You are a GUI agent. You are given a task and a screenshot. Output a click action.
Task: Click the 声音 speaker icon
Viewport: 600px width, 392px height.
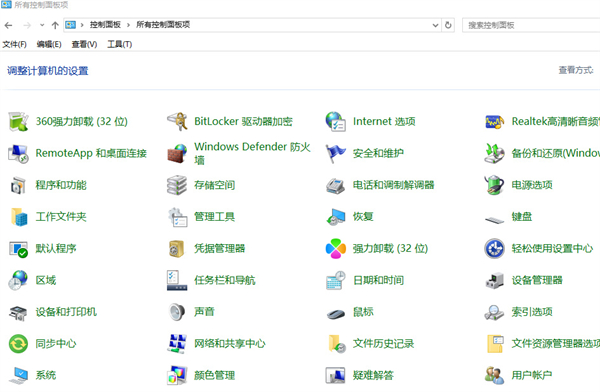[177, 312]
